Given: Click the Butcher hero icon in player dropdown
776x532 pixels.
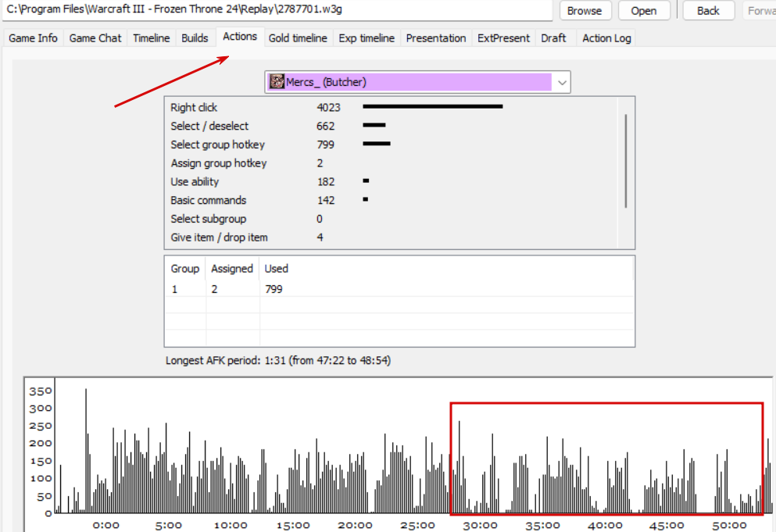Looking at the screenshot, I should (x=277, y=82).
